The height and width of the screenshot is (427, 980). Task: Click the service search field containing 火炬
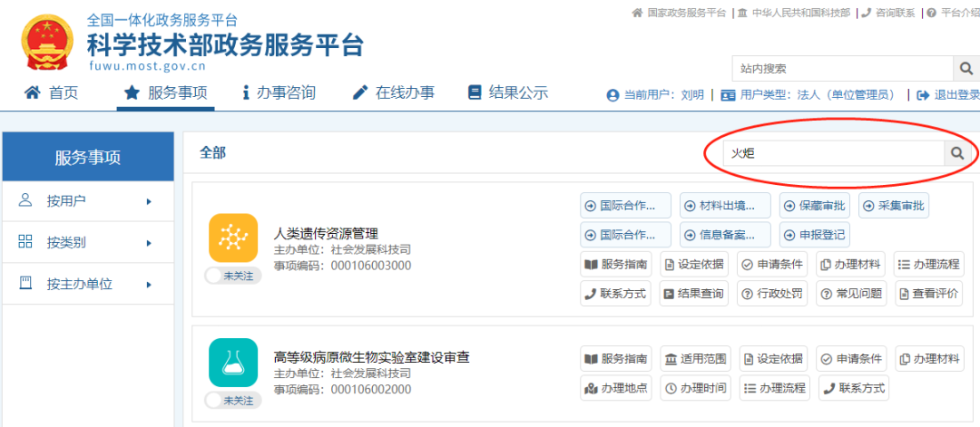[834, 153]
